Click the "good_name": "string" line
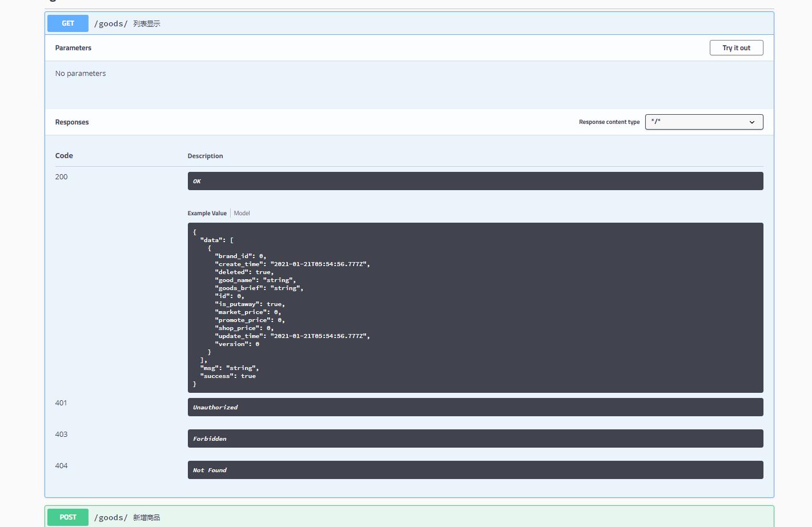Viewport: 812px width, 527px height. [255, 280]
